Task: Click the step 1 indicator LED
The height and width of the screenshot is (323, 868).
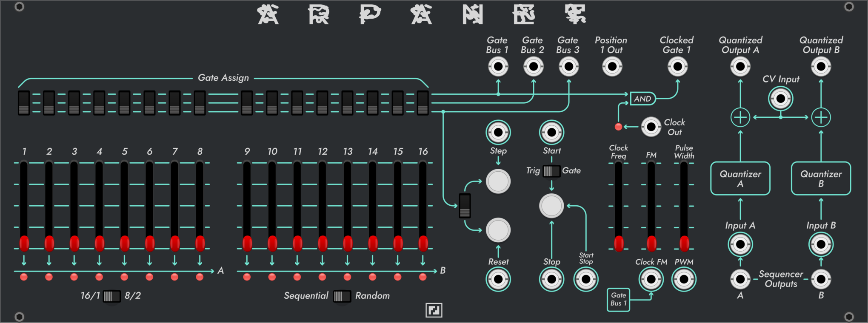Action: (24, 277)
